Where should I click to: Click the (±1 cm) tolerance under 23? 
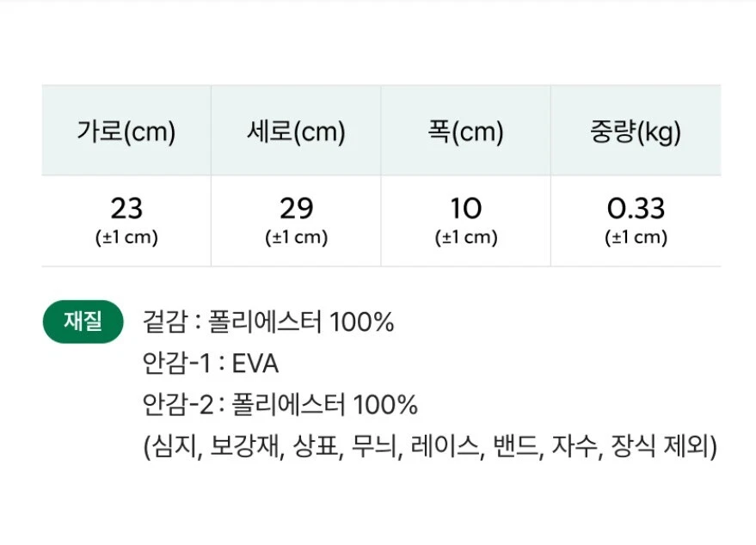[x=126, y=238]
